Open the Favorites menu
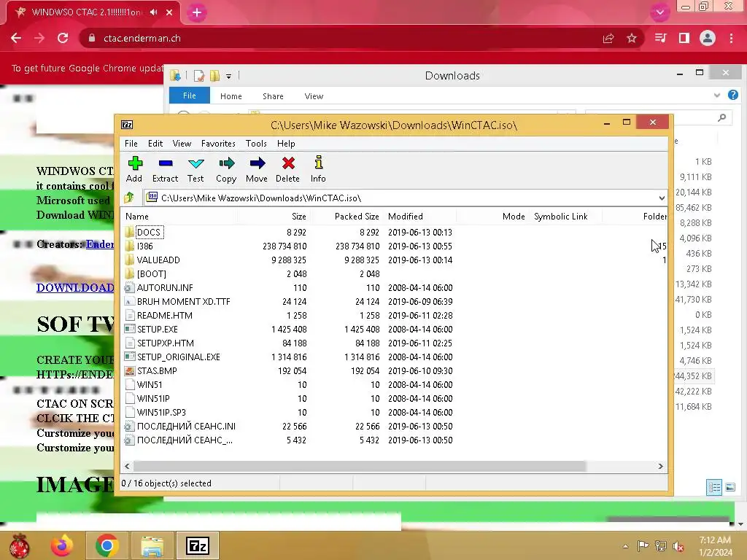Viewport: 747px width, 560px height. pos(218,144)
